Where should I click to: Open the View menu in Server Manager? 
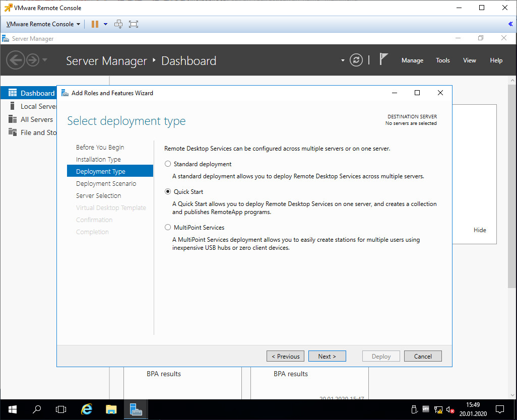(x=469, y=60)
